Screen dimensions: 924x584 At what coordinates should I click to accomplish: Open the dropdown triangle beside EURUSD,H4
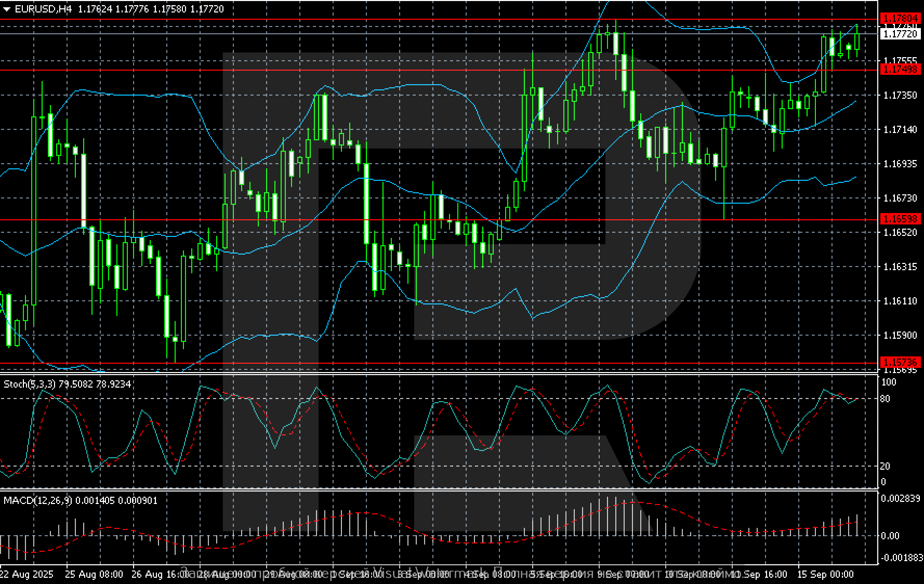(7, 9)
